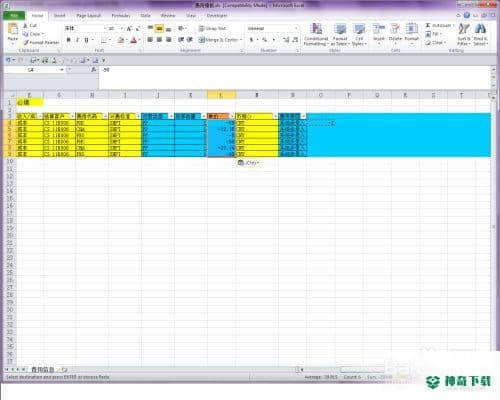Switch to the Page Layout ribbon tab
The width and height of the screenshot is (500, 400).
pyautogui.click(x=88, y=16)
